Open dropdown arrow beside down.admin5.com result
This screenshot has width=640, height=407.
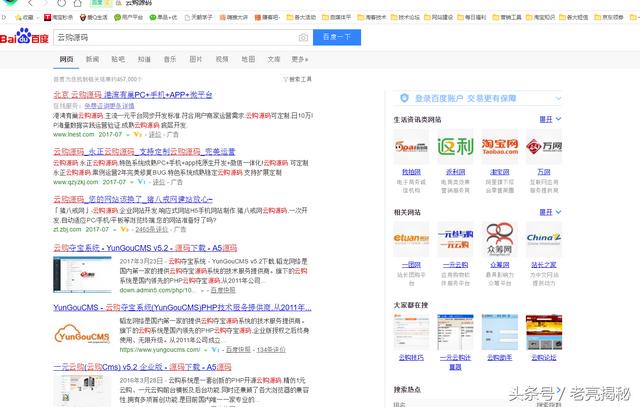[x=202, y=290]
